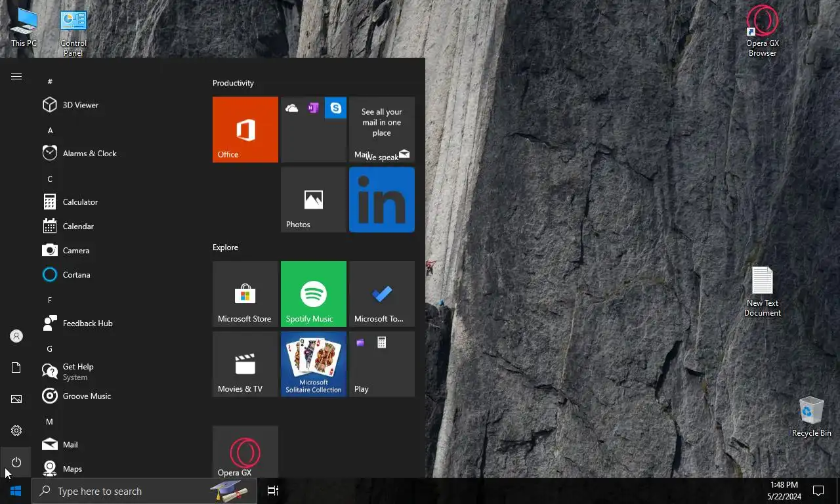Open Settings gear in Start menu
Screen dimensions: 840x504
pyautogui.click(x=16, y=430)
